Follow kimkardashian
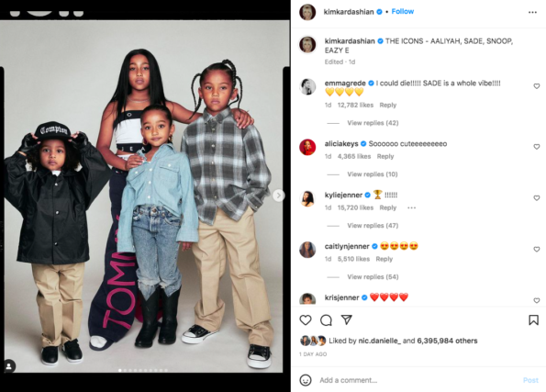Viewport: 546px width, 392px height. pos(403,12)
